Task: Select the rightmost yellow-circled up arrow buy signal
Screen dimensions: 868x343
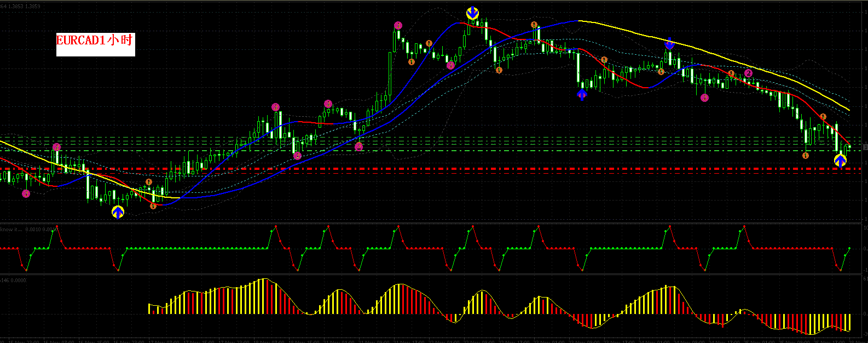Action: click(840, 161)
